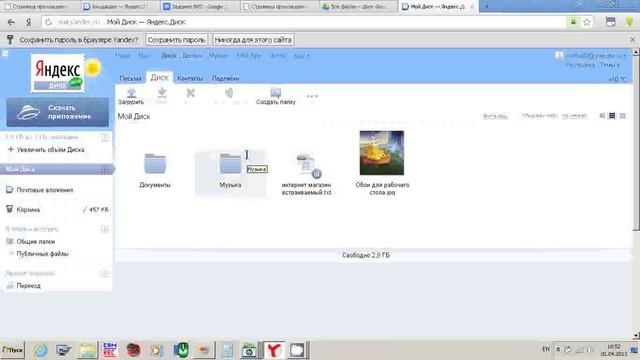Click the page reload icon
The width and height of the screenshot is (640, 360).
pyautogui.click(x=49, y=22)
